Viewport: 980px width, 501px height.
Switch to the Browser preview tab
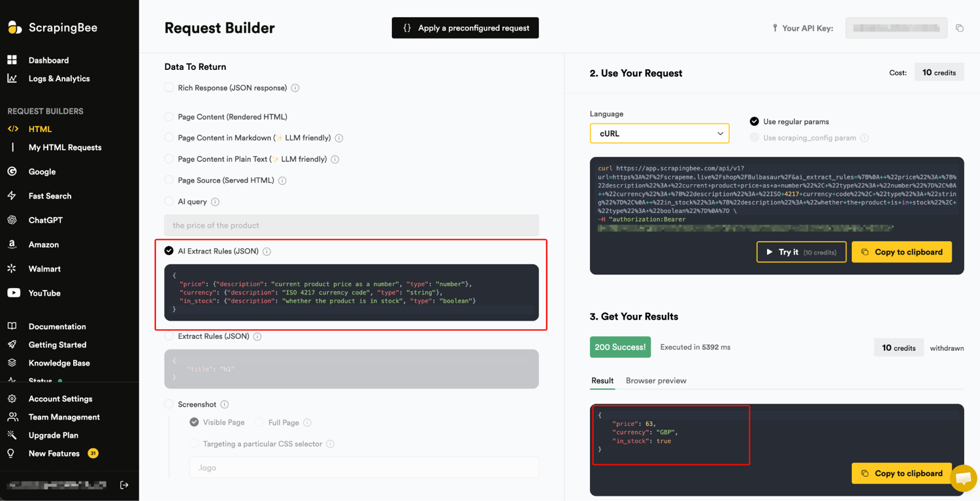[x=656, y=381]
